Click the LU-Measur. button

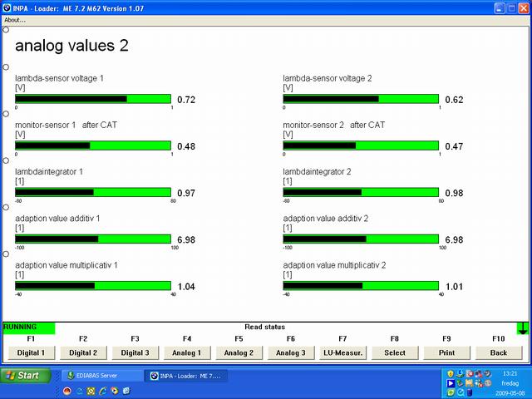pos(342,352)
